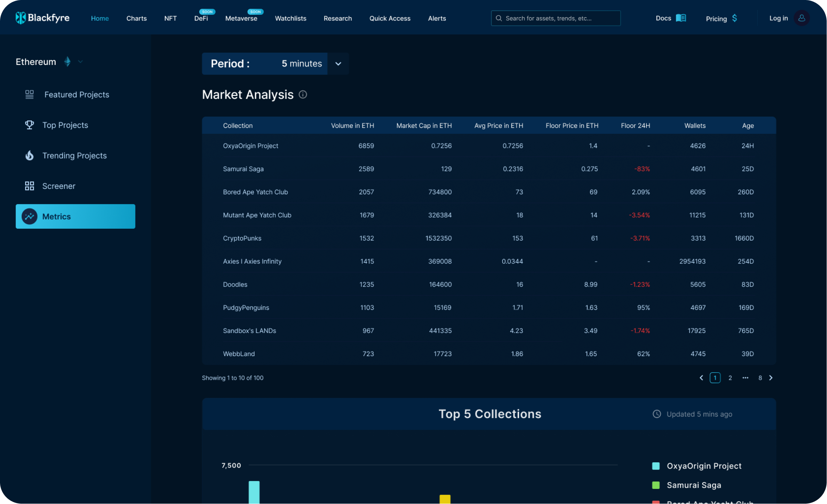
Task: Expand the Ethereum network chevron
Action: 80,62
